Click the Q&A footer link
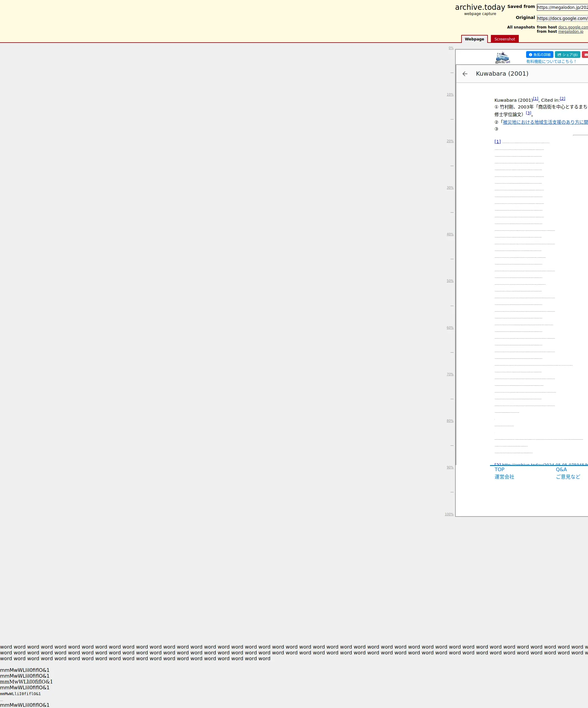Viewport: 588px width, 708px height. 561,469
